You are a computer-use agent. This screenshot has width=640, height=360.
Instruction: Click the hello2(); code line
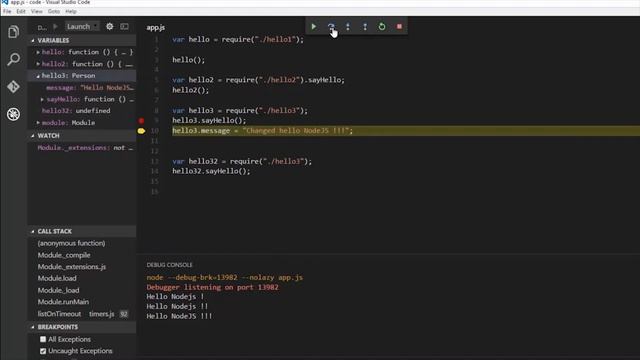coord(190,90)
